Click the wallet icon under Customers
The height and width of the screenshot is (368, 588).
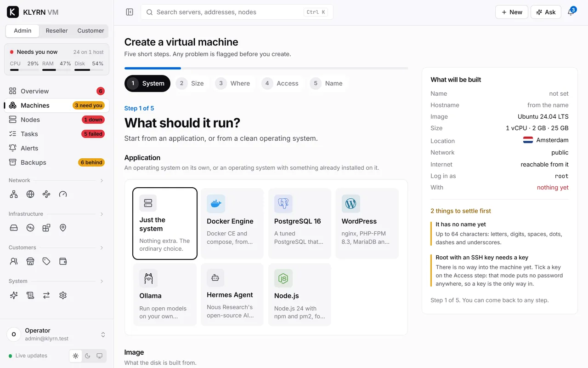pyautogui.click(x=63, y=261)
